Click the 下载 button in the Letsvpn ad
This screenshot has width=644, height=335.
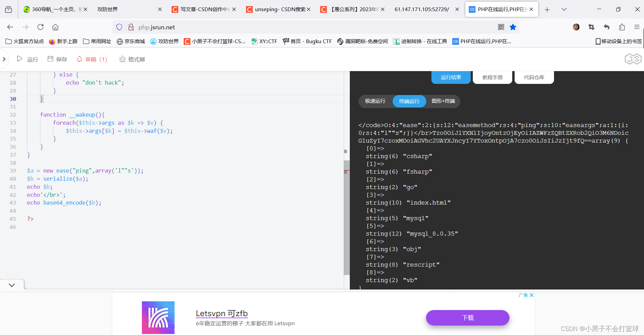467,317
